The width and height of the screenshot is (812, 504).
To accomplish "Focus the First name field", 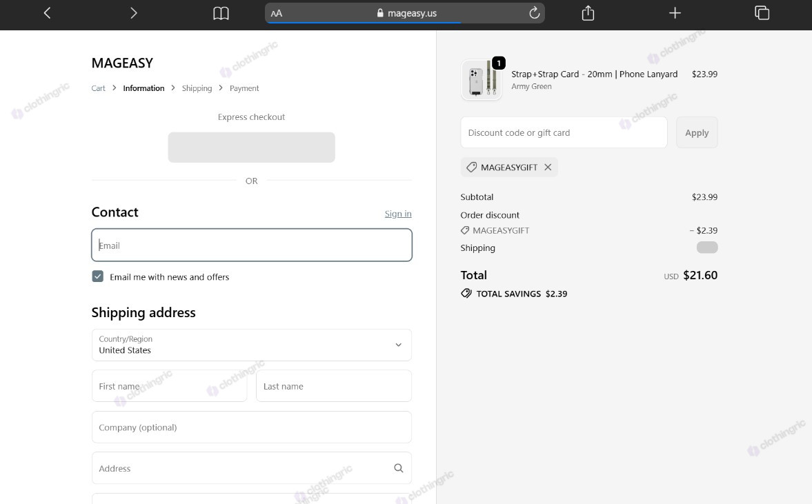I will [169, 385].
